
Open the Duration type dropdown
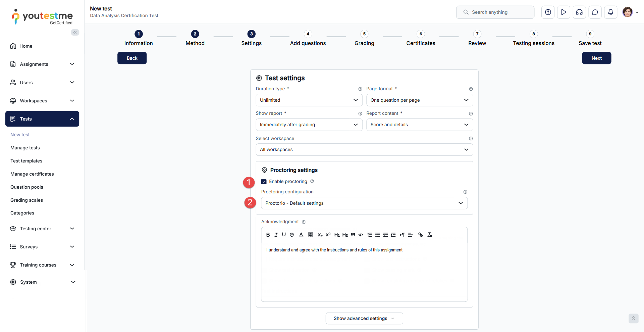tap(309, 100)
